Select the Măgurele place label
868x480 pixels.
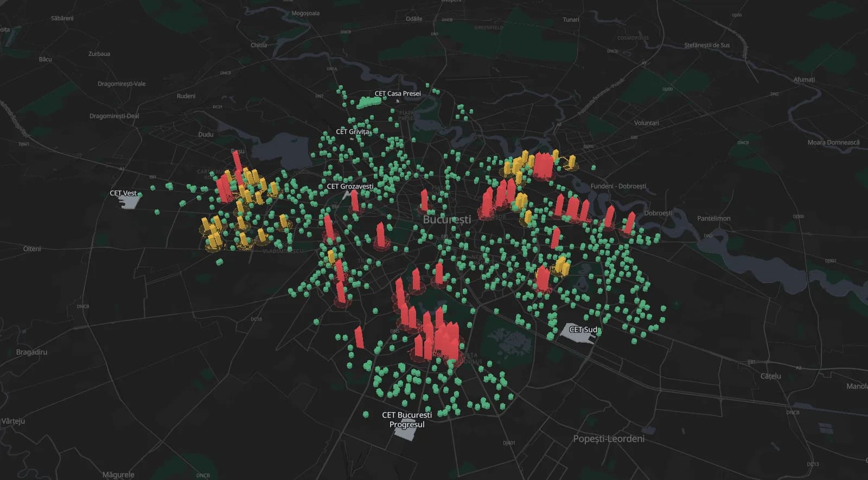pos(118,475)
